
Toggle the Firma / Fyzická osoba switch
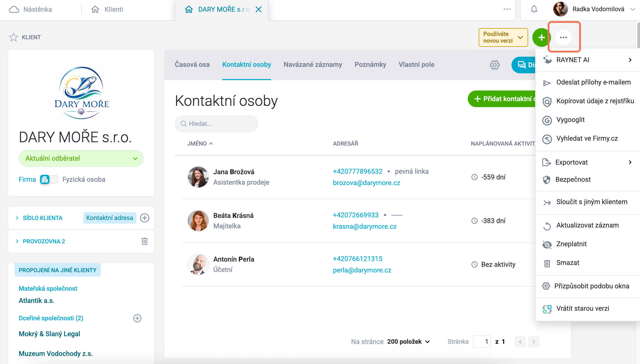[49, 179]
